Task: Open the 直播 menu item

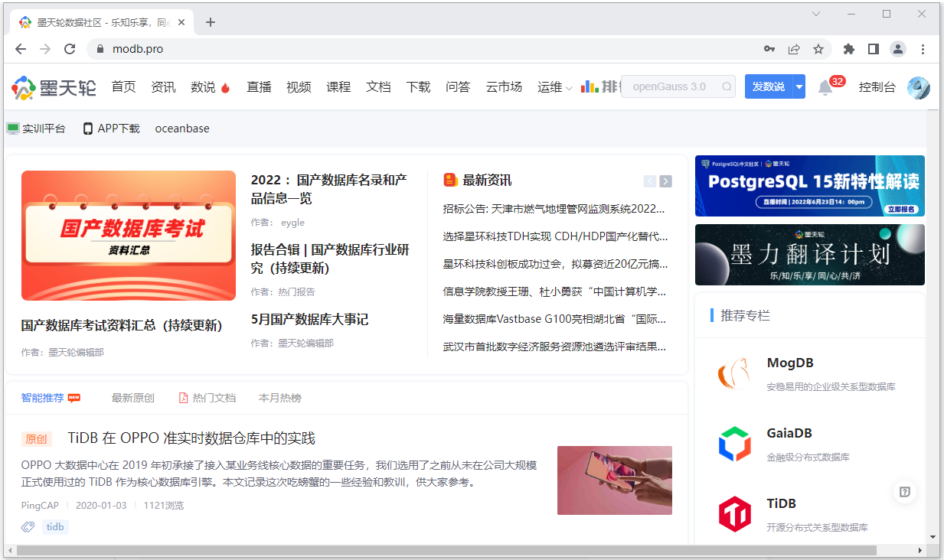Action: [x=259, y=87]
